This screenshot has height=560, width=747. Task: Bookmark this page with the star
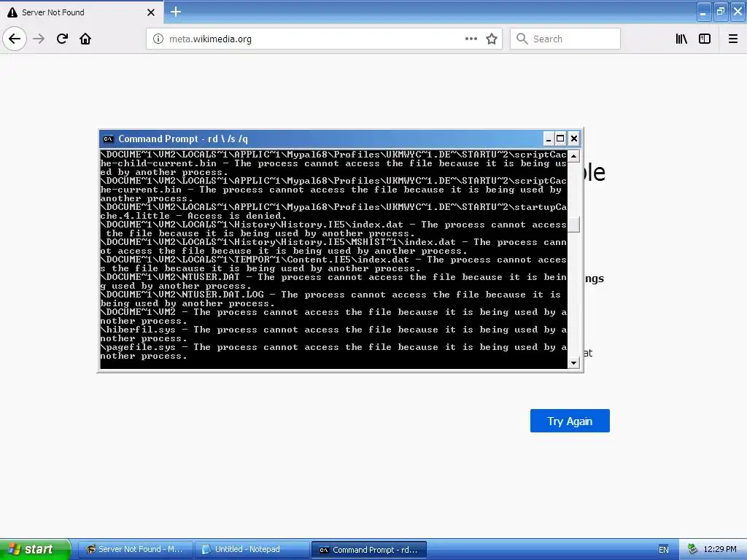pyautogui.click(x=492, y=39)
